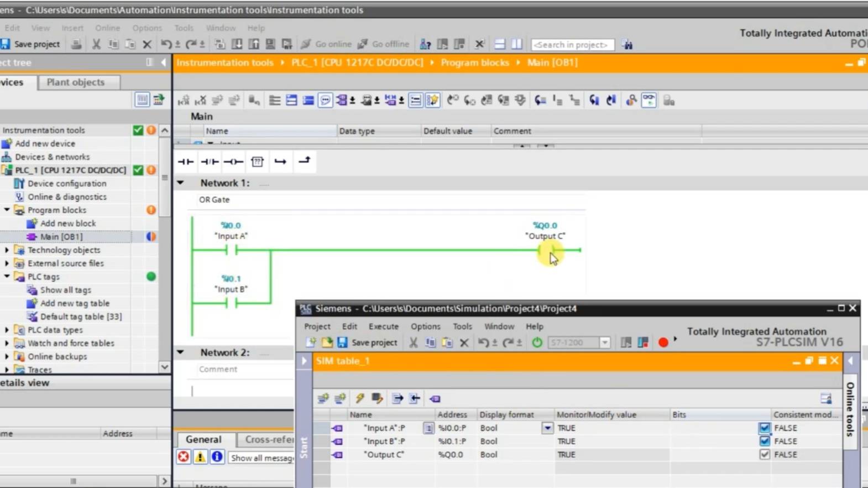Open Default tag table in project tree
The height and width of the screenshot is (488, 868).
(x=81, y=316)
